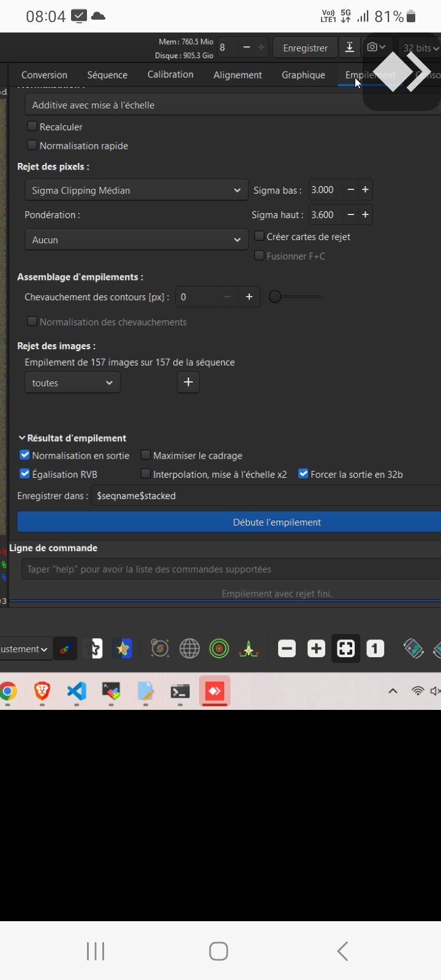Click the Ligne de commande input field
This screenshot has width=441, height=980.
point(231,569)
